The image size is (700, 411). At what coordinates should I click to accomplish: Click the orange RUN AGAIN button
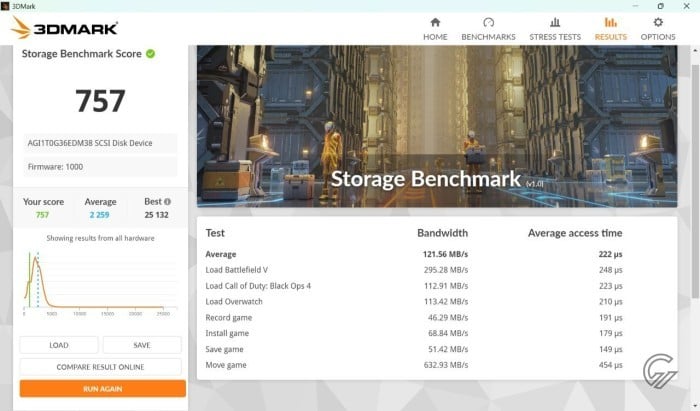(103, 389)
